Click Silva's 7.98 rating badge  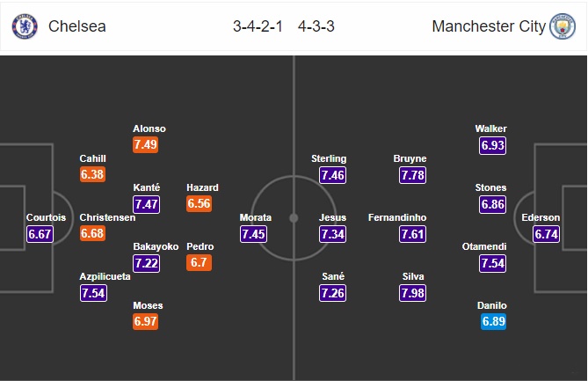coord(413,293)
